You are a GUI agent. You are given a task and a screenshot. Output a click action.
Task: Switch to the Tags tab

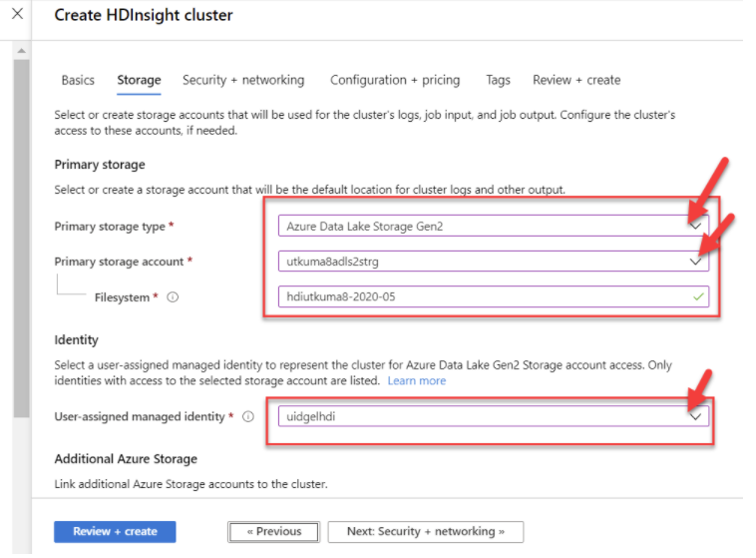click(498, 80)
